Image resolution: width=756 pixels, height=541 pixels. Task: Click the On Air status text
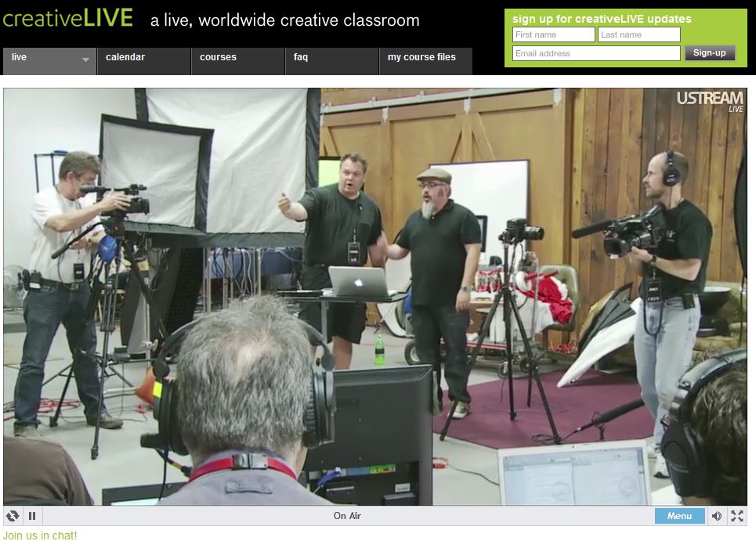click(347, 516)
